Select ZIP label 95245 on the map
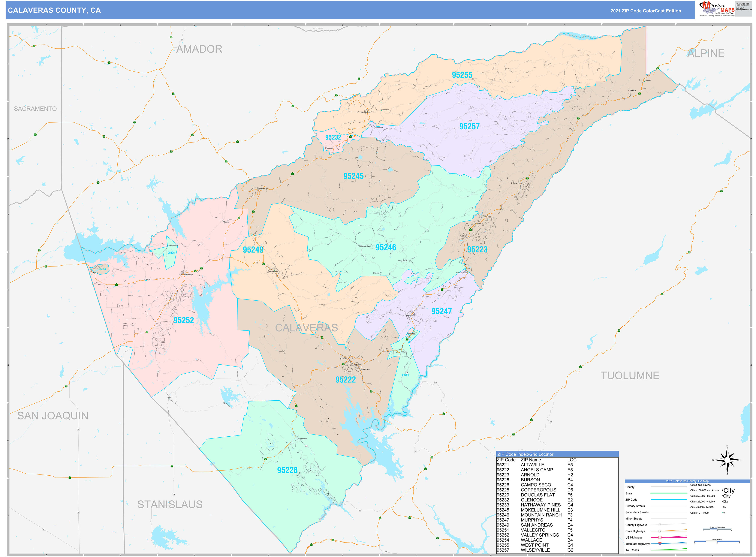 tap(353, 176)
